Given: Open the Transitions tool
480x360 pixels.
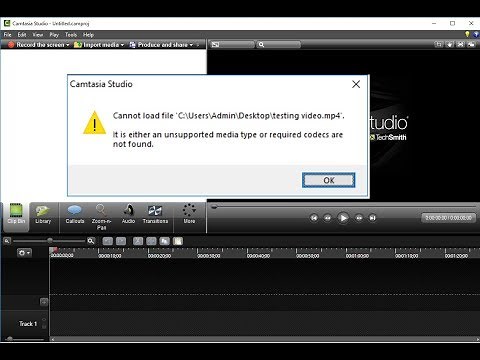Looking at the screenshot, I should click(155, 214).
